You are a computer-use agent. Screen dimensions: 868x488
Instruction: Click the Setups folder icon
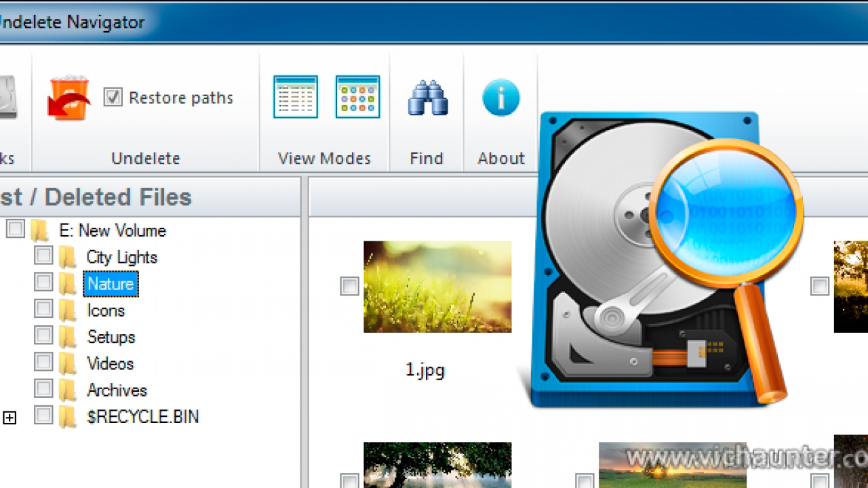point(67,337)
